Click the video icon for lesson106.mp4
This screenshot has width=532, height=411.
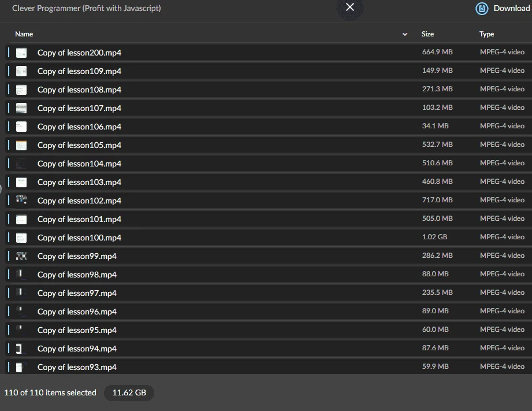[x=21, y=127]
